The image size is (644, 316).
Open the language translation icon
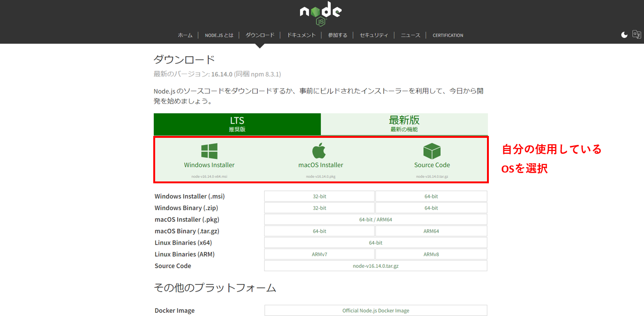tap(637, 34)
